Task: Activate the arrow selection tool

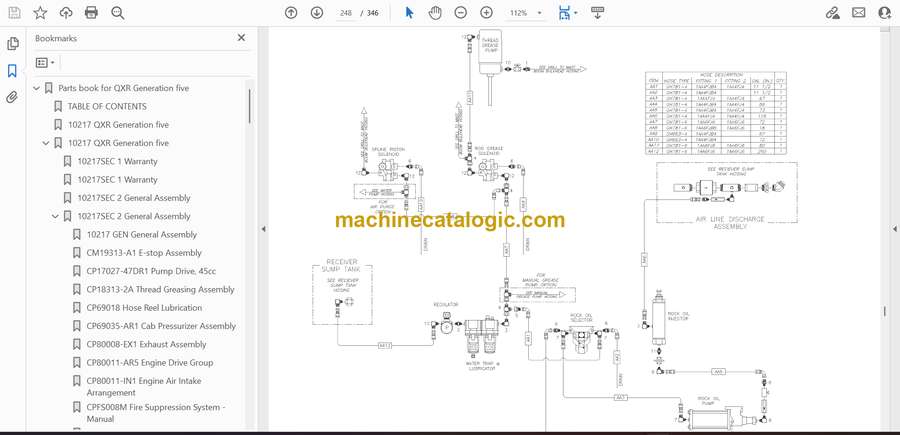Action: click(409, 13)
